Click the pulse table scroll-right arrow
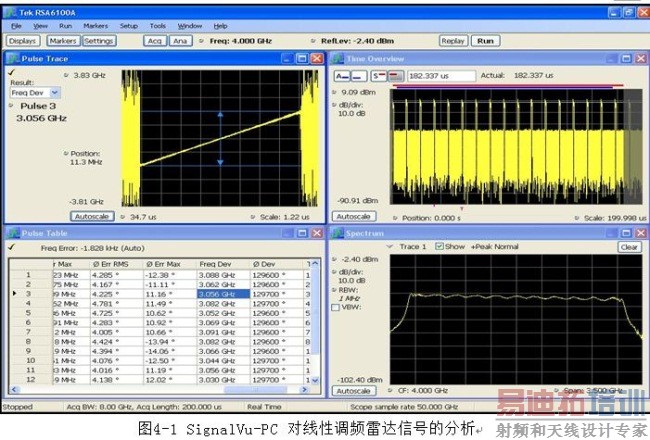 click(x=304, y=389)
